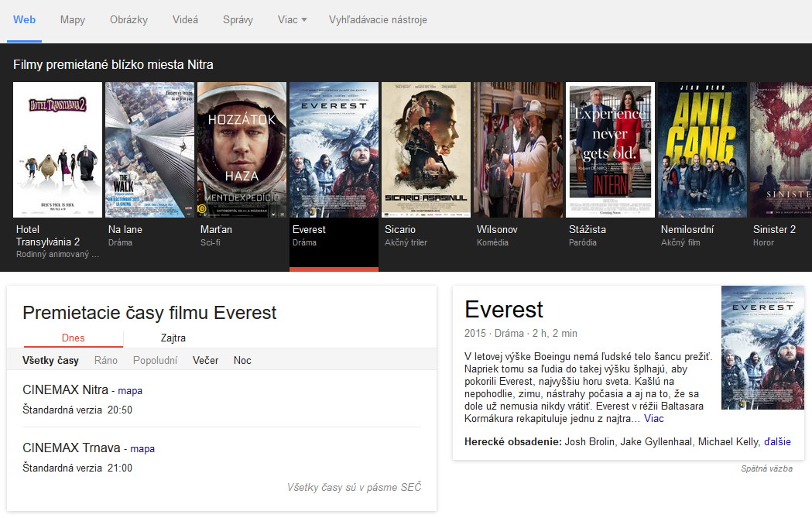Screen dimensions: 812x518
Task: Show more cast via ďalšie link
Action: pos(777,442)
